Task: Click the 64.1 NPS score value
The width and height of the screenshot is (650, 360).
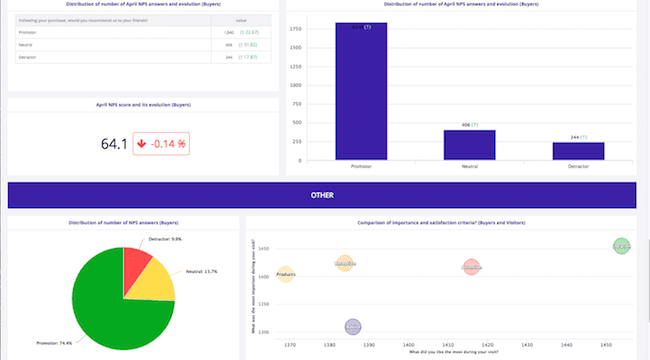Action: click(x=114, y=144)
